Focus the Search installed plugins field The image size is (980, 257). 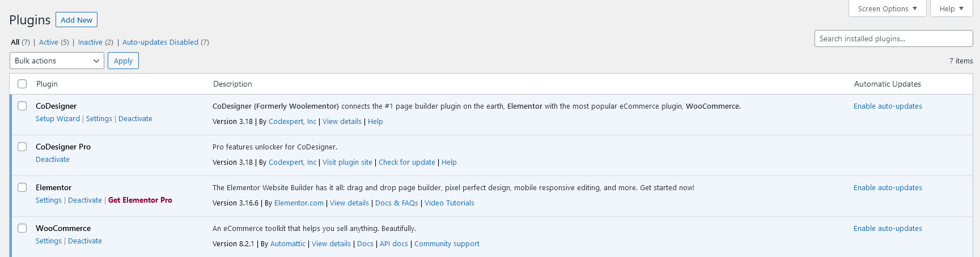[893, 38]
